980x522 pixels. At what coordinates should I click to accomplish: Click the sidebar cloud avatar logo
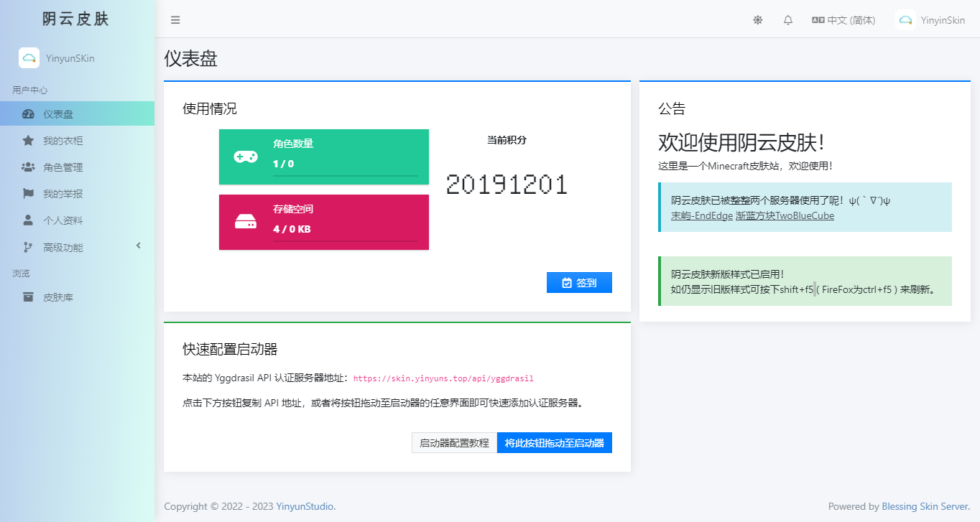pos(29,58)
